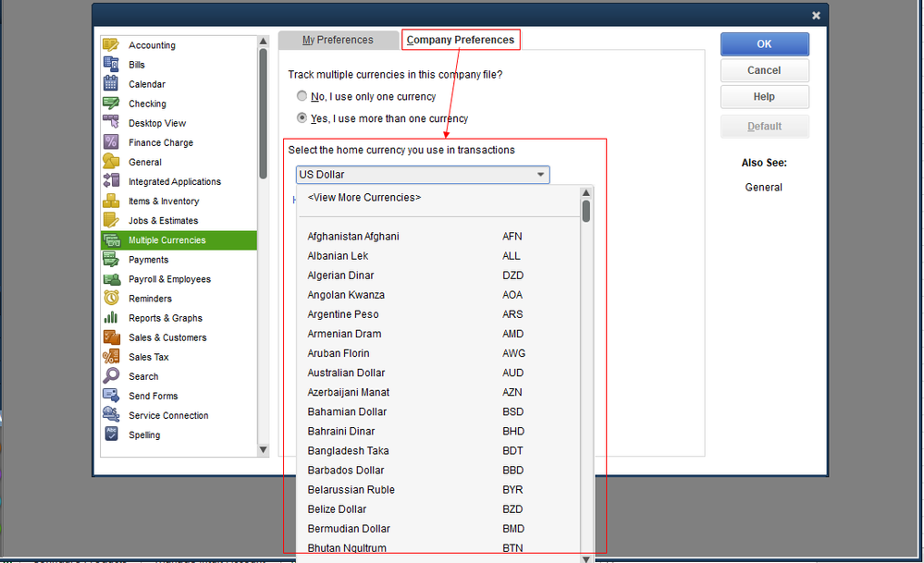Screen dimensions: 924x563
Task: Switch to the My Preferences tab
Action: pos(338,40)
